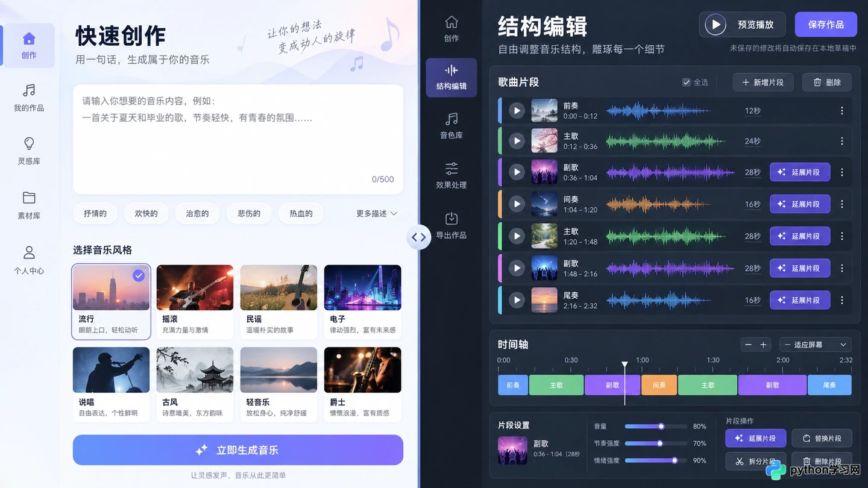Toggle the 欢快的 mood tag

146,213
